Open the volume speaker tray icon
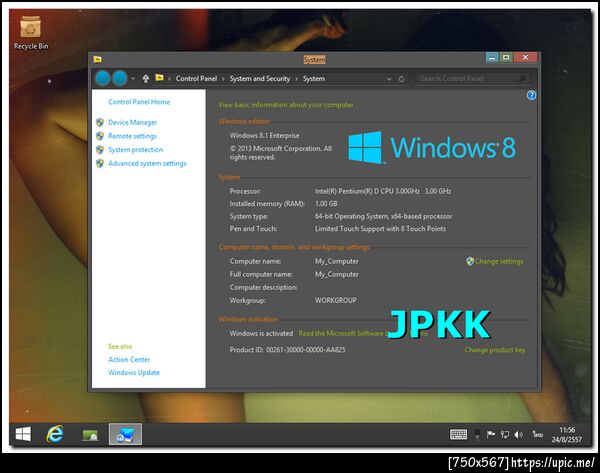This screenshot has height=473, width=600. pyautogui.click(x=518, y=434)
